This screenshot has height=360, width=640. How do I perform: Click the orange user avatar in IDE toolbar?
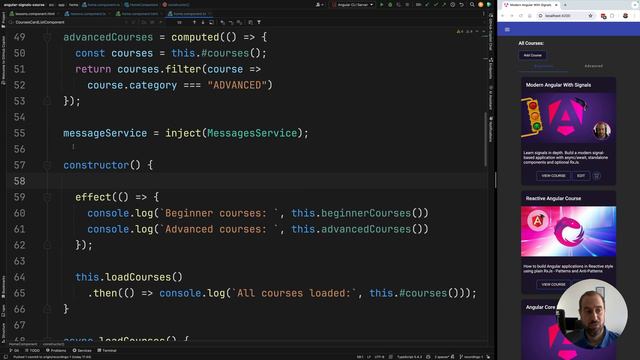(x=480, y=5)
